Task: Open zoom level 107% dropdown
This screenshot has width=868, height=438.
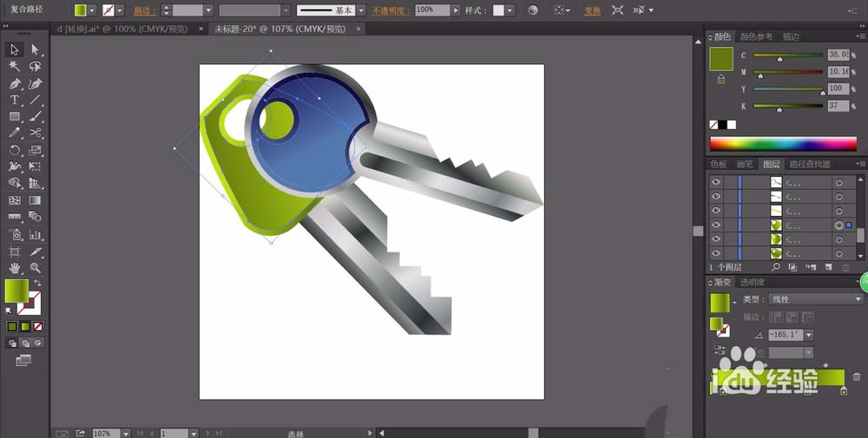Action: [x=126, y=434]
